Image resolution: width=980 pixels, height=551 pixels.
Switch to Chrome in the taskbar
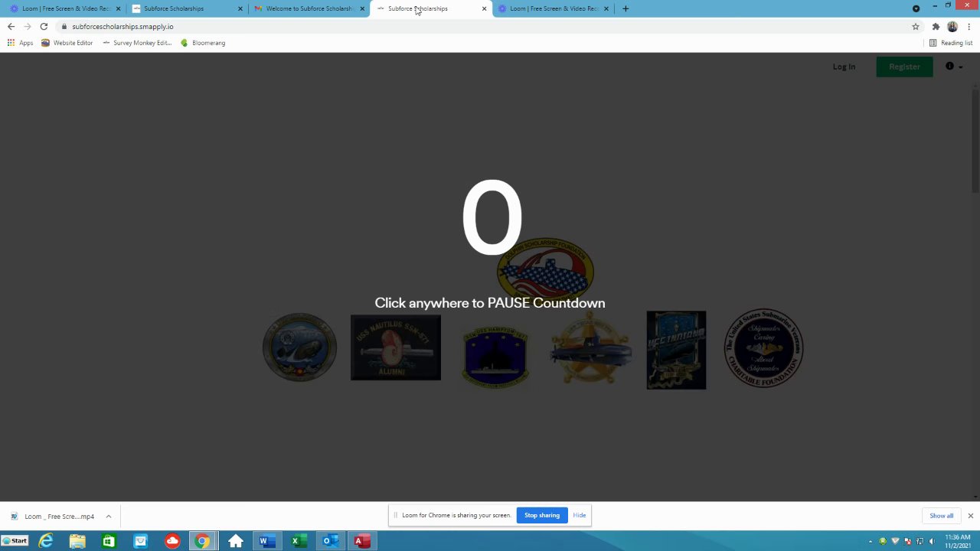[x=202, y=541]
